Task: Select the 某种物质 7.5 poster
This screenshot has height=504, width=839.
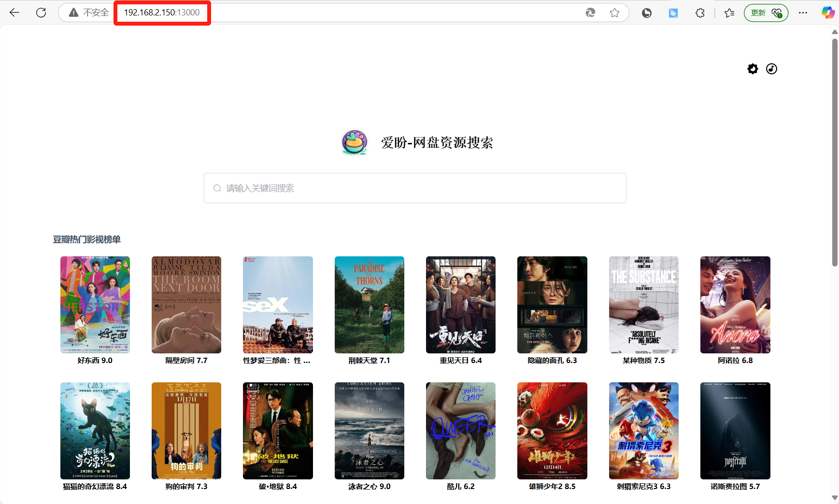Action: coord(643,305)
